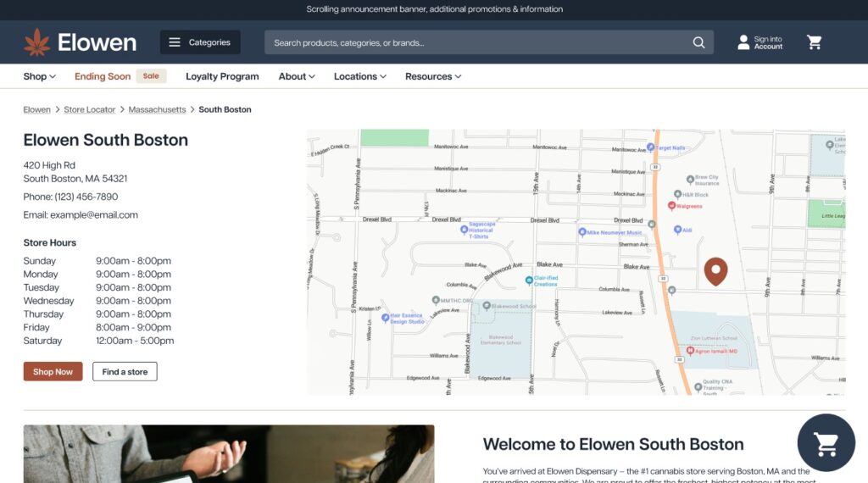Click the phone number (123) 456-7890

[x=86, y=197]
